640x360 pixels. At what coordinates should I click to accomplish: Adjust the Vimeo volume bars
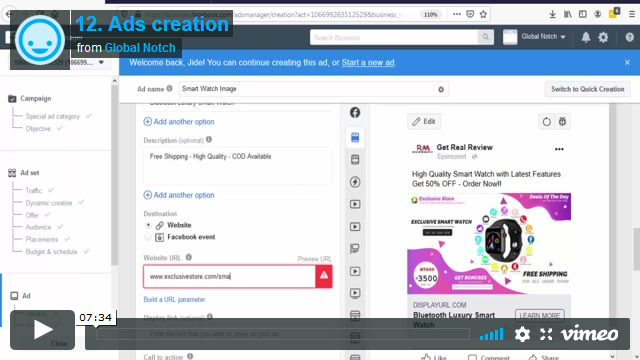[491, 334]
